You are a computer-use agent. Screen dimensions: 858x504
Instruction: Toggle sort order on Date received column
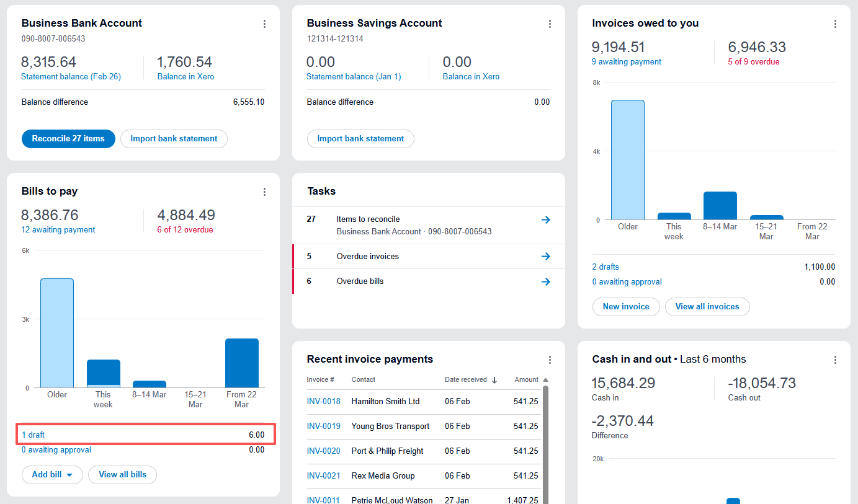tap(466, 379)
